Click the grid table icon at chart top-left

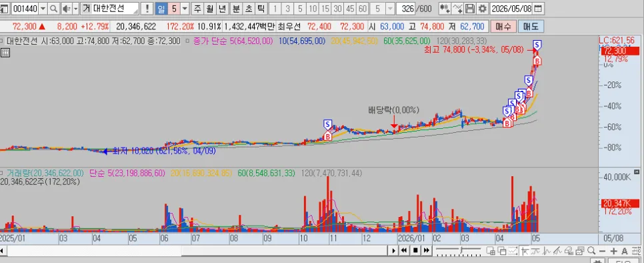(x=5, y=53)
